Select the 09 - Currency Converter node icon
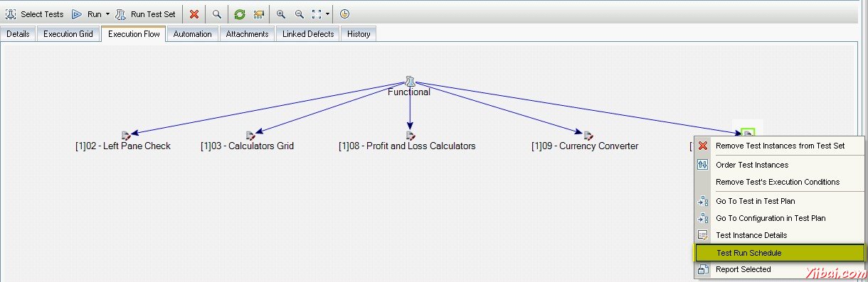The width and height of the screenshot is (868, 282). [x=588, y=135]
